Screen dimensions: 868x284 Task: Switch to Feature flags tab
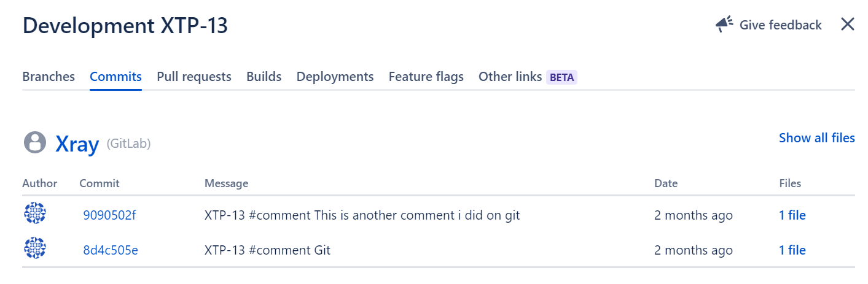[x=426, y=77]
